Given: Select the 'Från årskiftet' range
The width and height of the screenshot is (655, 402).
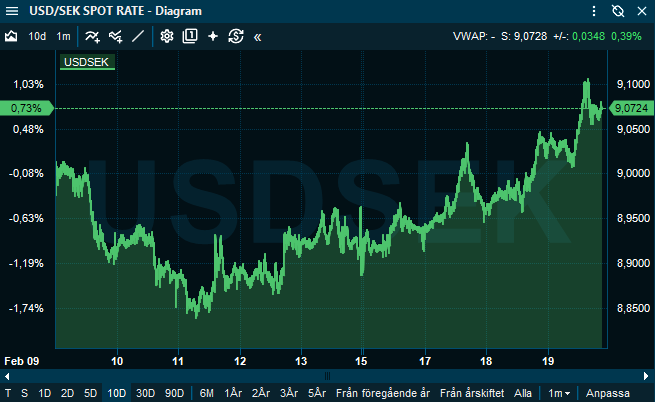Looking at the screenshot, I should [x=472, y=393].
